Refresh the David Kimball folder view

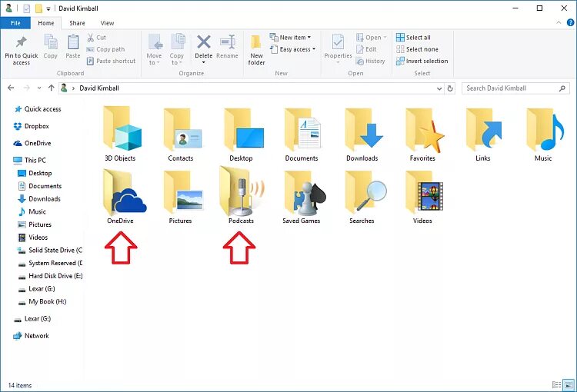(450, 88)
